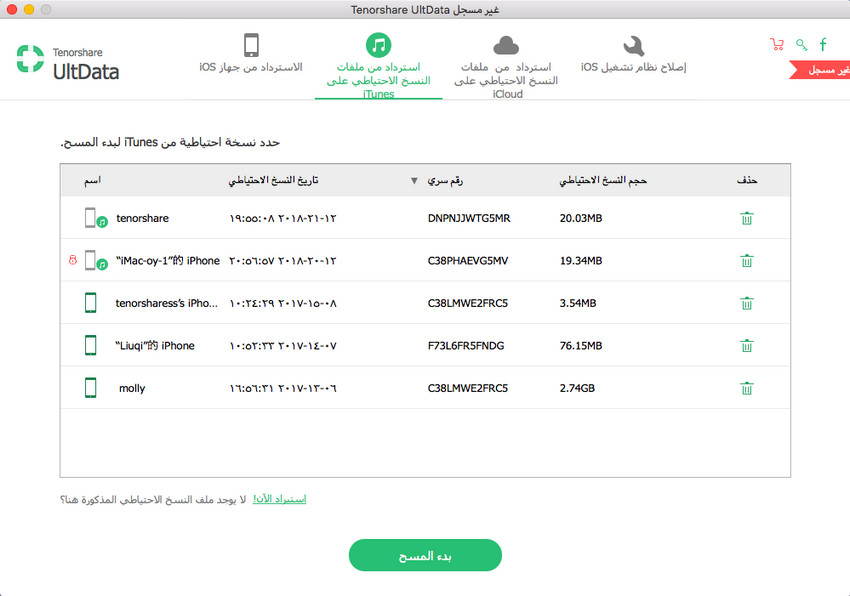Select the "iMac-oy-1" iPhone backup name
The height and width of the screenshot is (596, 850).
tap(168, 261)
